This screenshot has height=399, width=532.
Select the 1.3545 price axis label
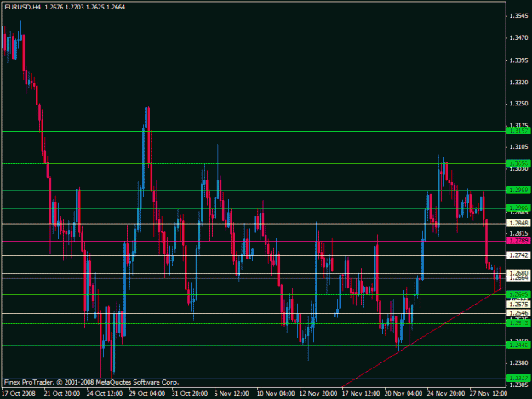pyautogui.click(x=518, y=15)
